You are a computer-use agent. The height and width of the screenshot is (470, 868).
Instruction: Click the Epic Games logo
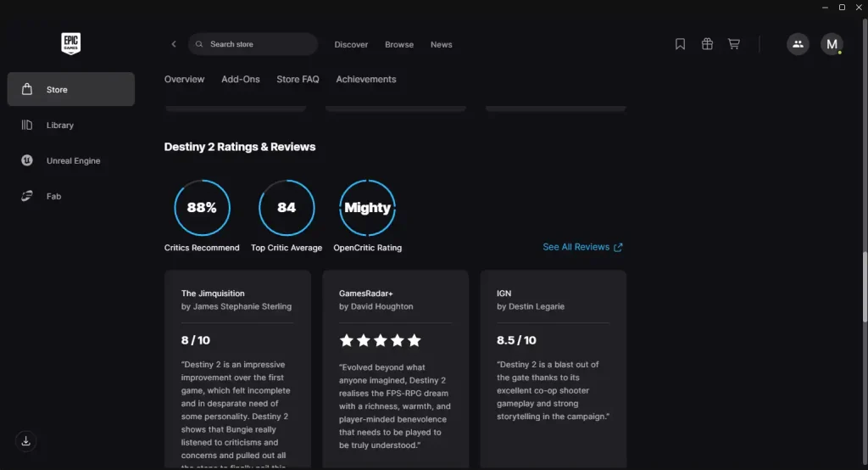click(x=71, y=43)
